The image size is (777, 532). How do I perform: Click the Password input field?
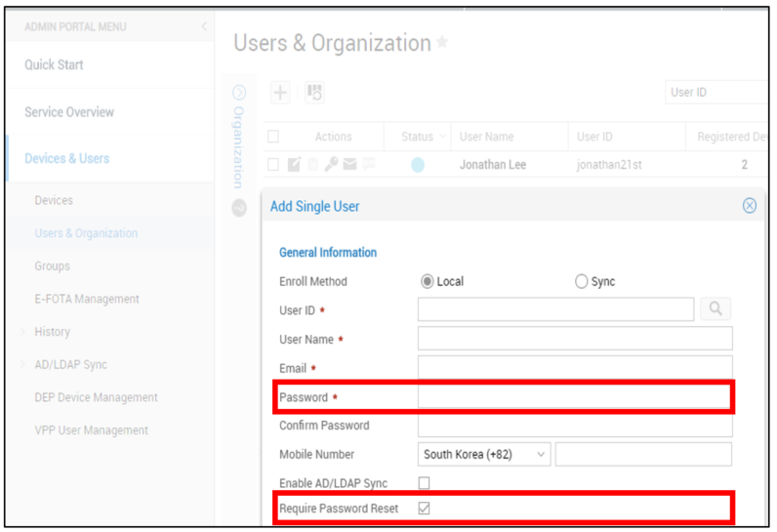(x=574, y=396)
